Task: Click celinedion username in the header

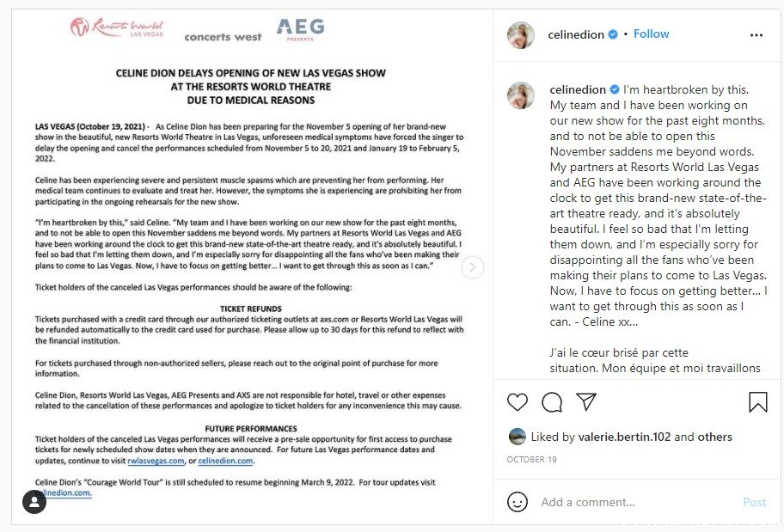Action: (575, 34)
